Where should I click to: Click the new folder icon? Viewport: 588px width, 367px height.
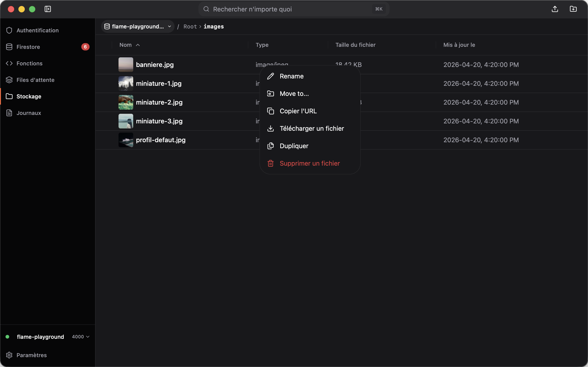pos(573,9)
